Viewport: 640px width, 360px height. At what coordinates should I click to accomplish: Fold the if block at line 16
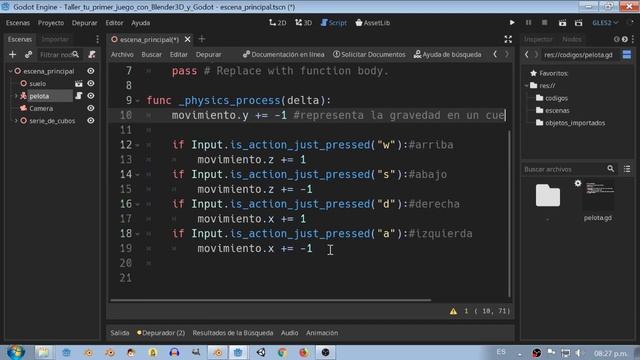point(138,204)
